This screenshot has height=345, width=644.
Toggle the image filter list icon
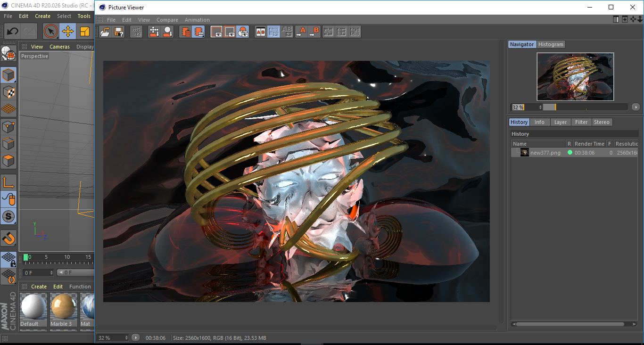coord(199,32)
